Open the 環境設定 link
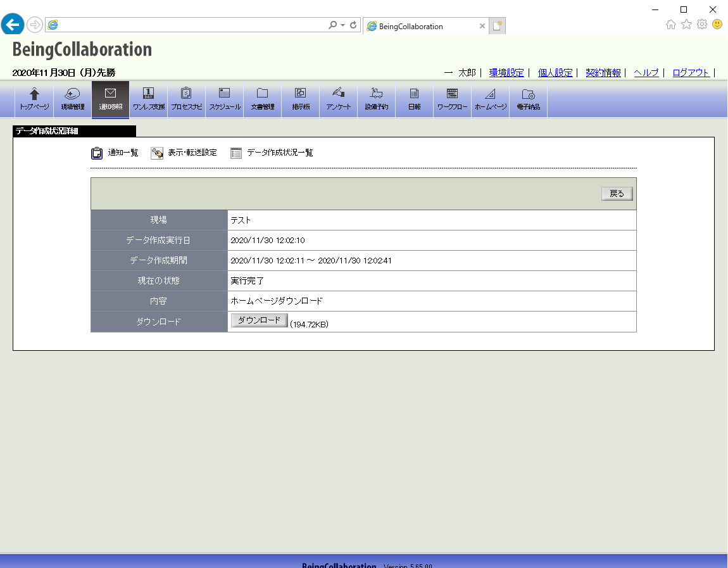Screen dimensions: 728x568 [x=506, y=72]
